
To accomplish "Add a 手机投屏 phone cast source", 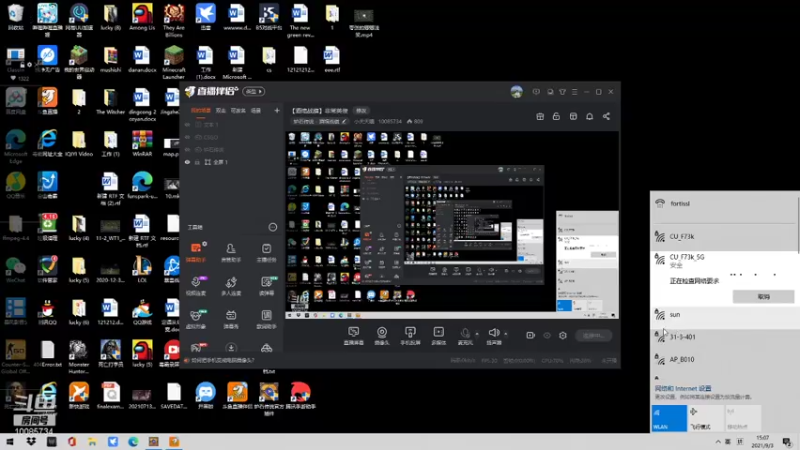I will (410, 336).
